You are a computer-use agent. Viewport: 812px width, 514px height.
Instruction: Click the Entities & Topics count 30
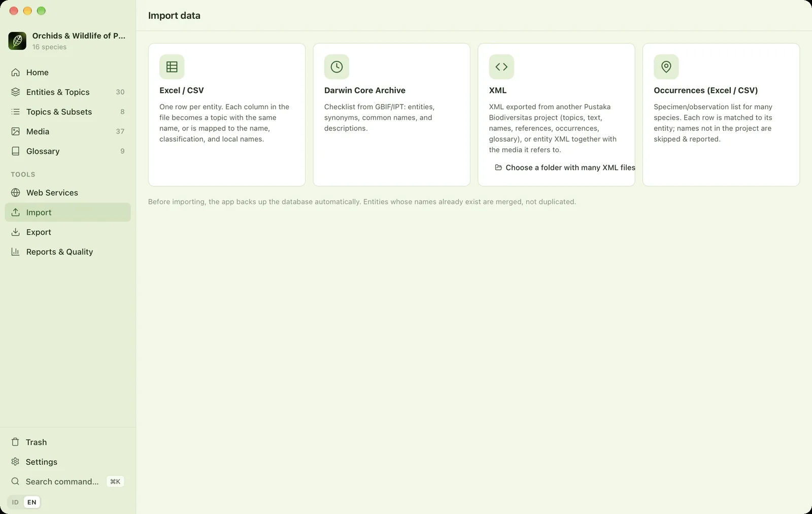click(x=120, y=92)
